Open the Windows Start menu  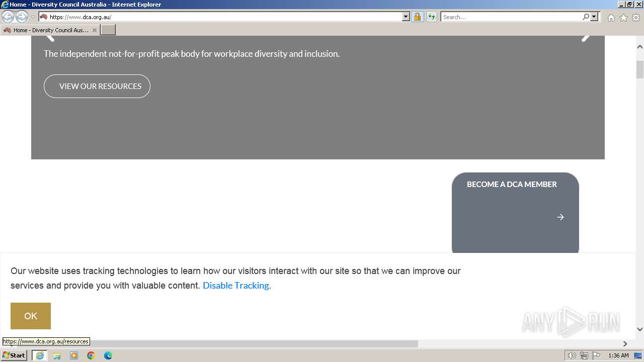coord(14,355)
